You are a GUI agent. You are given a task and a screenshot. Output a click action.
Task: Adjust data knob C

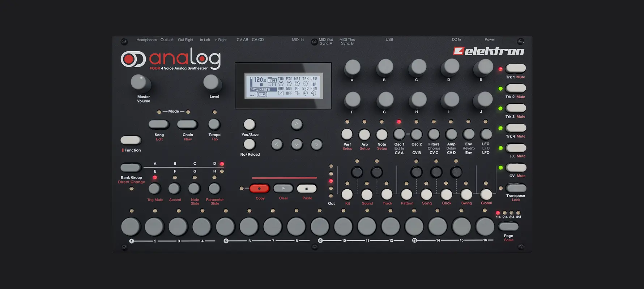418,67
